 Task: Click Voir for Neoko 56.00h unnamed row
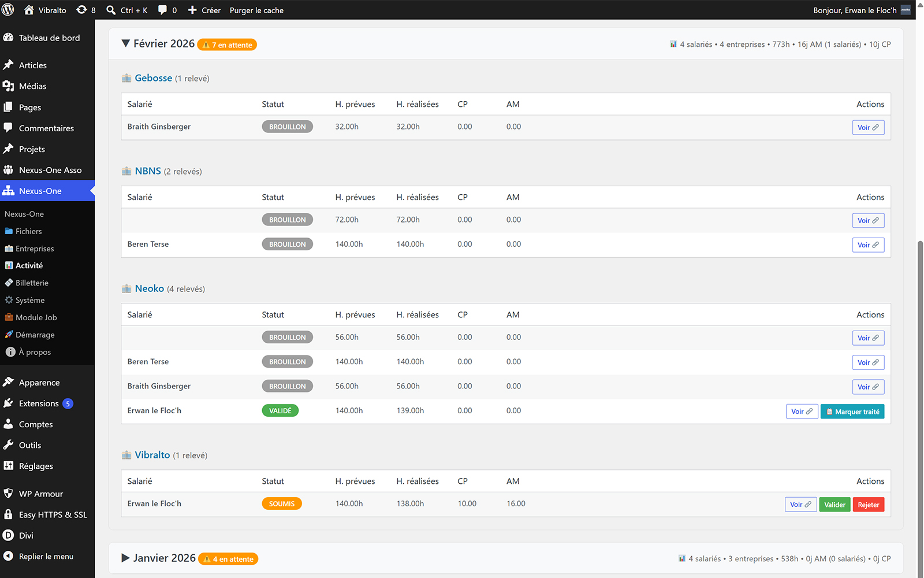[x=868, y=338]
